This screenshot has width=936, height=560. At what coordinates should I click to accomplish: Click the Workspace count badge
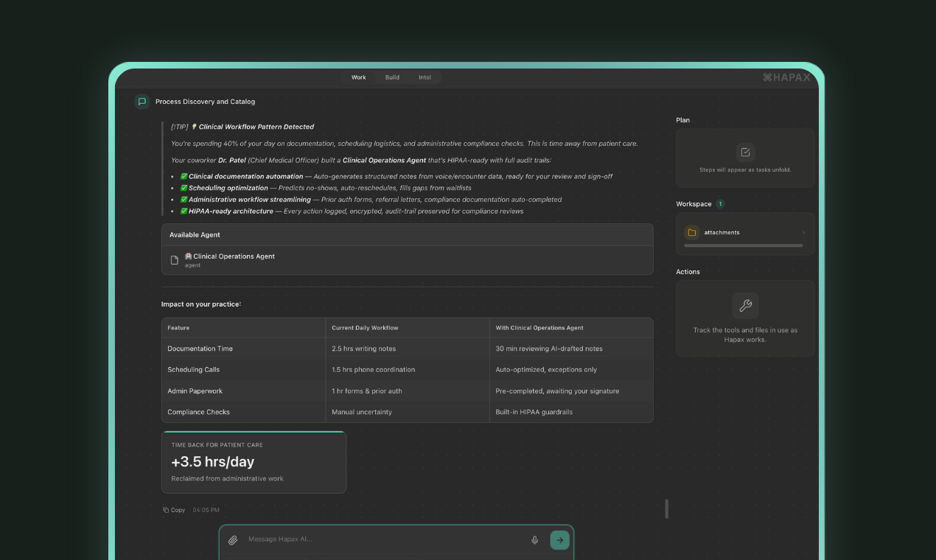720,204
